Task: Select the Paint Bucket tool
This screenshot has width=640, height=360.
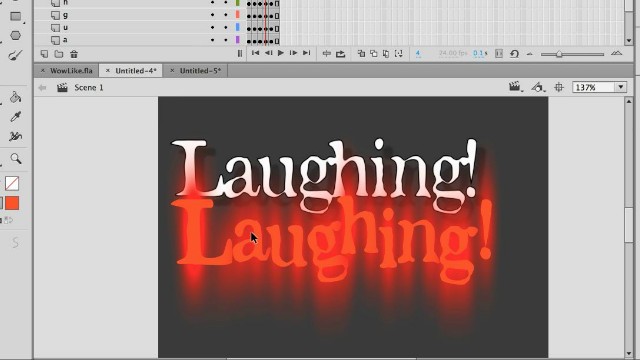Action: [x=16, y=97]
